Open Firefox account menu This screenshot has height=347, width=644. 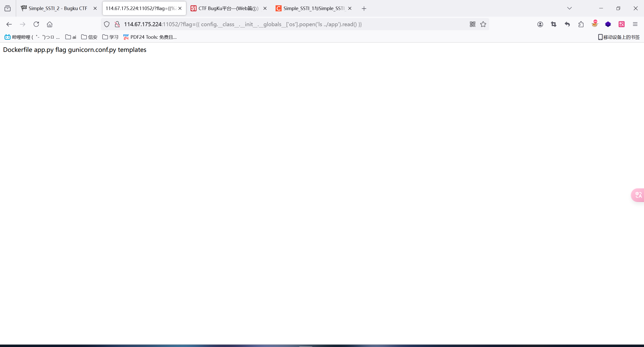click(x=540, y=24)
